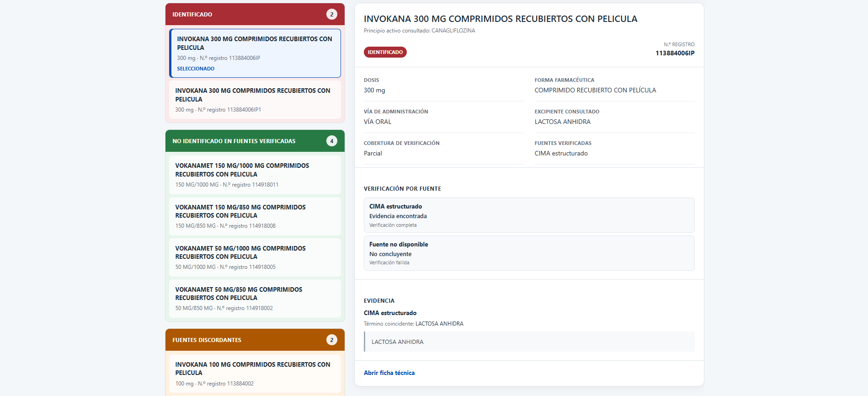Click the Fuente no disponible verification box
This screenshot has width=868, height=396.
point(529,253)
